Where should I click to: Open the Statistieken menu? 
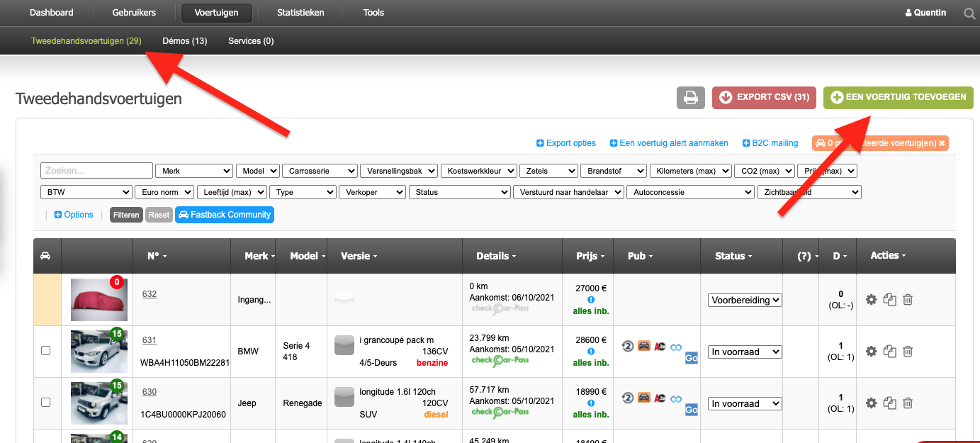click(x=300, y=13)
